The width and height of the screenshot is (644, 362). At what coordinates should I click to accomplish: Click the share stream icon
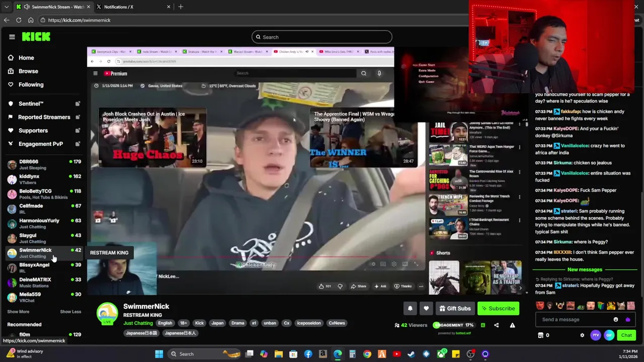[x=496, y=325]
